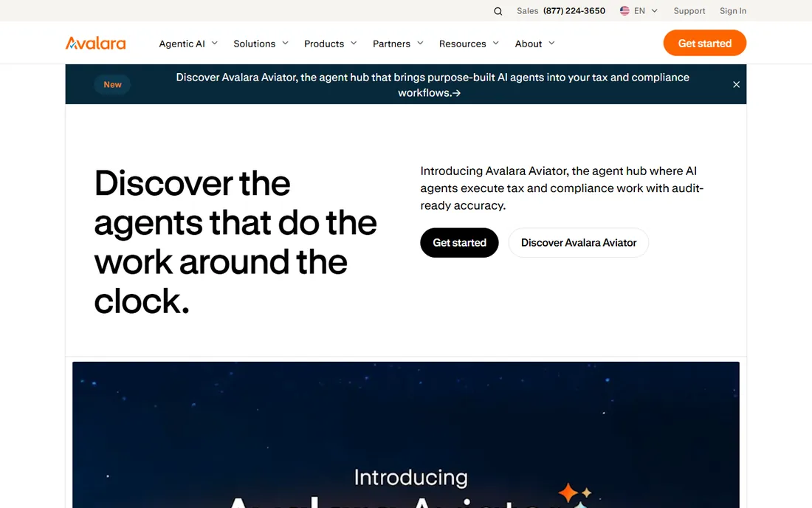Open the banner link about Avalara Aviator
This screenshot has width=812, height=508.
pyautogui.click(x=433, y=85)
